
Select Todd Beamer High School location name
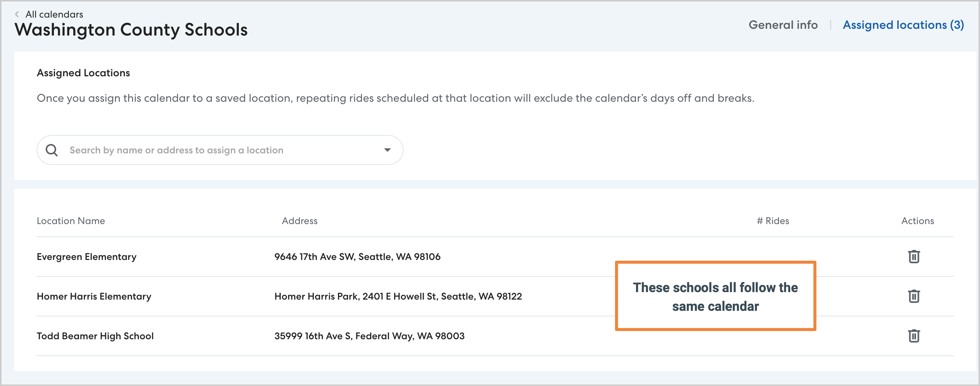[x=95, y=336]
